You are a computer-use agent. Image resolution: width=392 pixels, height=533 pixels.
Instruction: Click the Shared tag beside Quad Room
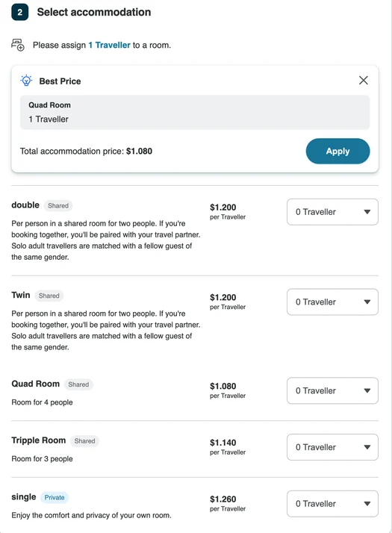(78, 384)
